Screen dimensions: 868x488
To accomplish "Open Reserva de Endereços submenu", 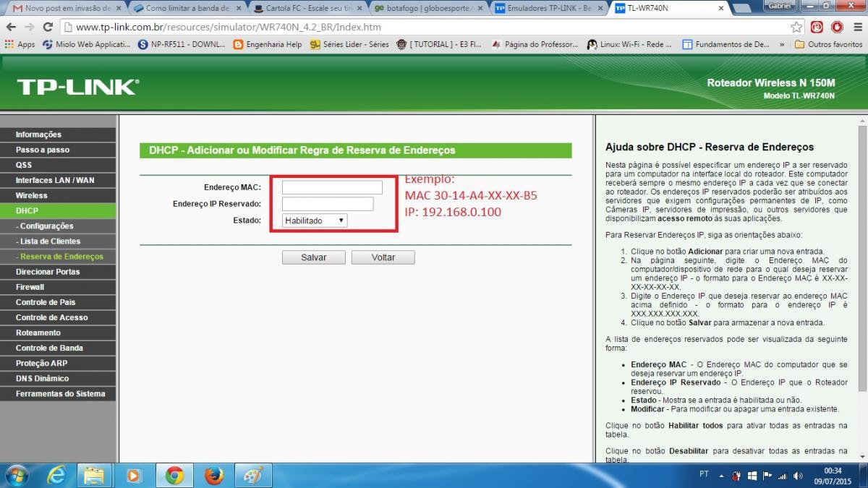I will point(58,257).
